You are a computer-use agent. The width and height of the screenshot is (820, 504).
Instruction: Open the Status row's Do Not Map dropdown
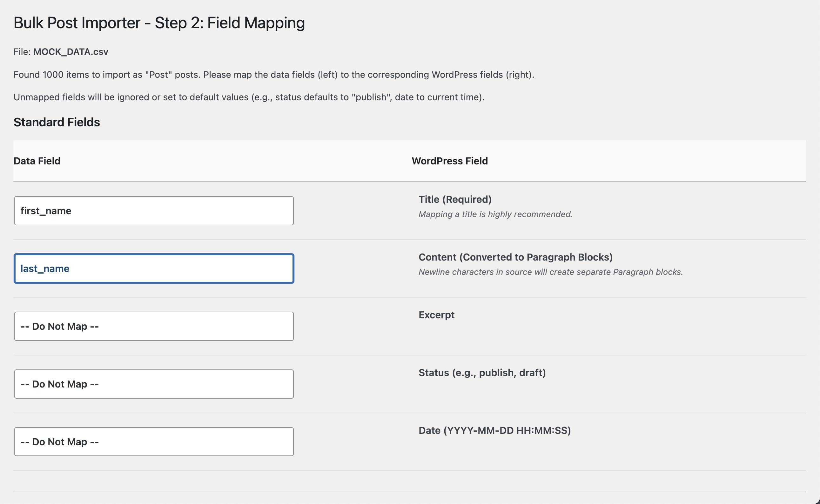pyautogui.click(x=154, y=384)
